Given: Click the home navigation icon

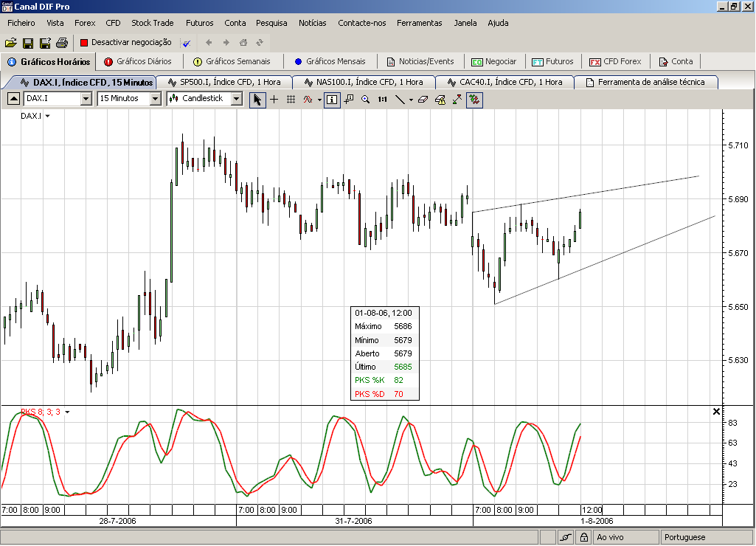Looking at the screenshot, I should [x=243, y=43].
